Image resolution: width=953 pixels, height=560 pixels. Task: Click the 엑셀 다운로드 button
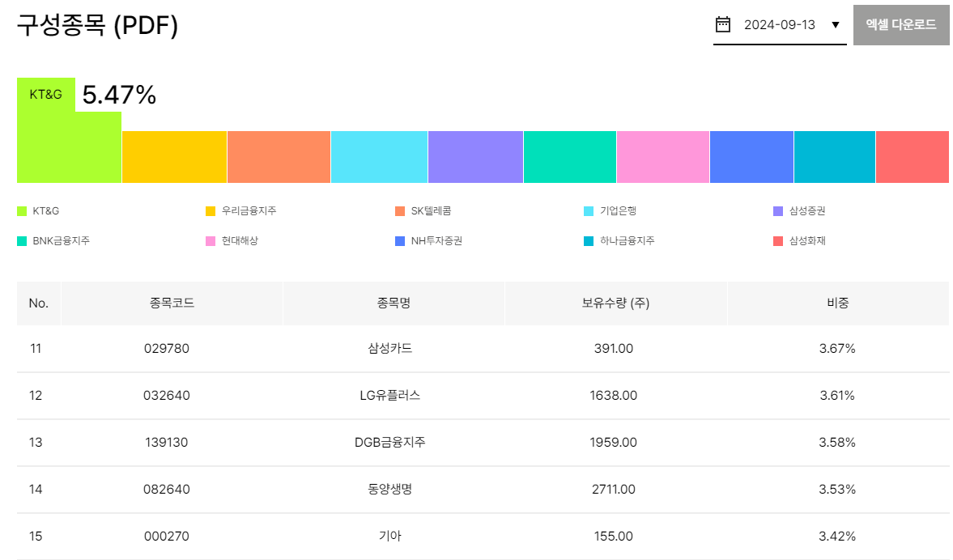tap(900, 25)
